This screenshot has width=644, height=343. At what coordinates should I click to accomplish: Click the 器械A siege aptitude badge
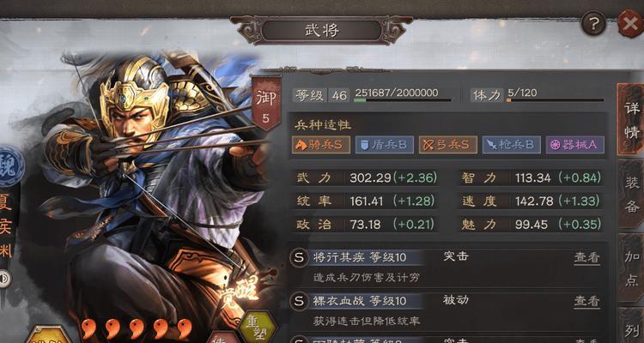click(575, 145)
